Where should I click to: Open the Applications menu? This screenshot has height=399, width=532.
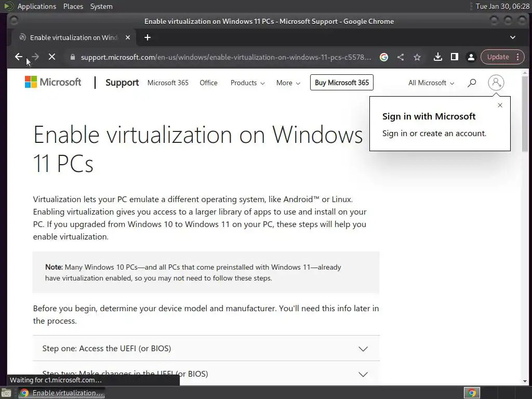[37, 6]
